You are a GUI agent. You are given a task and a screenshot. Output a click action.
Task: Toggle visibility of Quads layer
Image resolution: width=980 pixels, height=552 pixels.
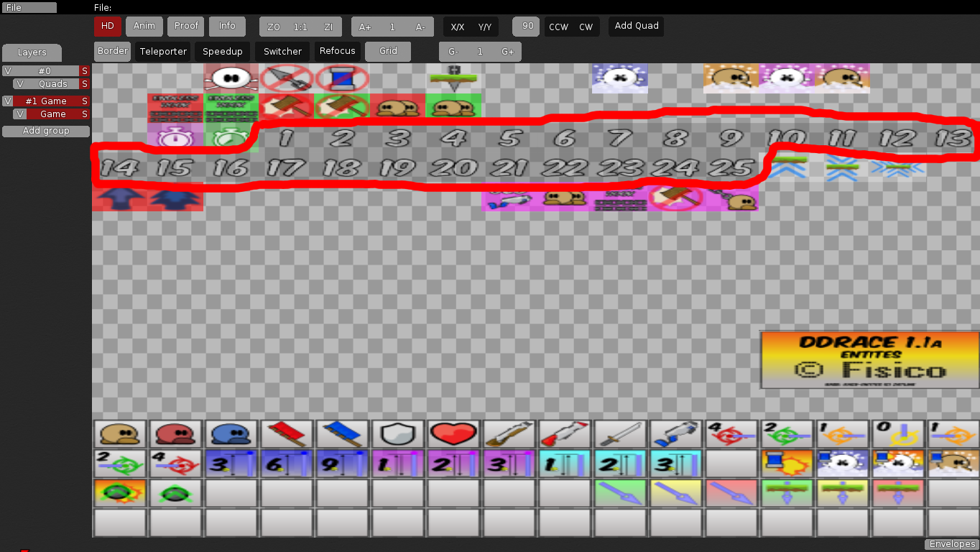tap(19, 84)
